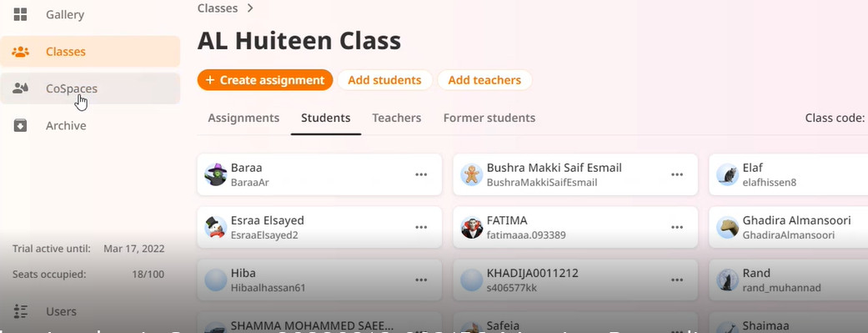
Task: Open the Former students tab
Action: click(x=489, y=118)
